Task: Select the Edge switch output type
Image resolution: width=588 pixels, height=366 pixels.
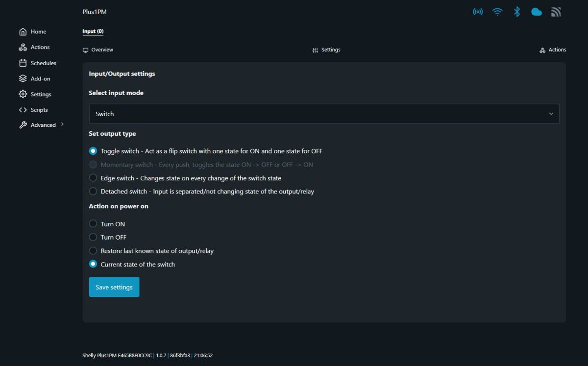Action: (x=93, y=178)
